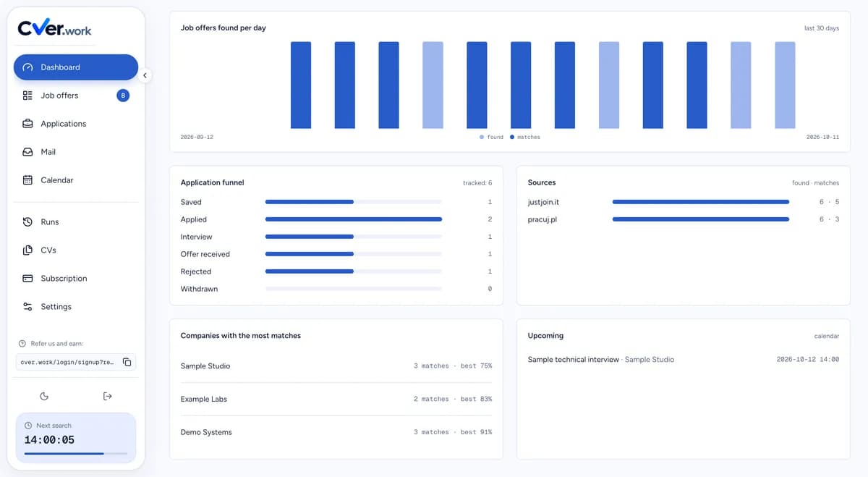This screenshot has width=868, height=477.
Task: Click the question mark icon beside Refer us
Action: pos(22,344)
